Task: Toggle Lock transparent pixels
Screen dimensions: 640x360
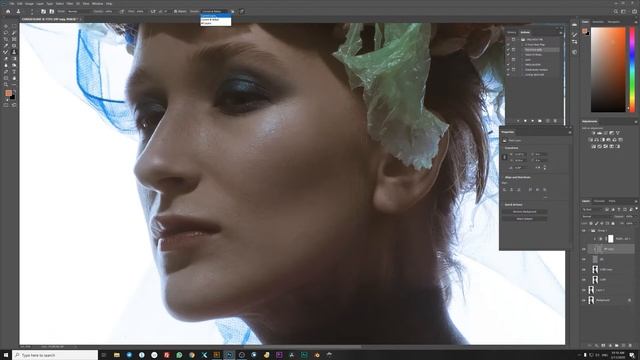Action: tap(591, 223)
